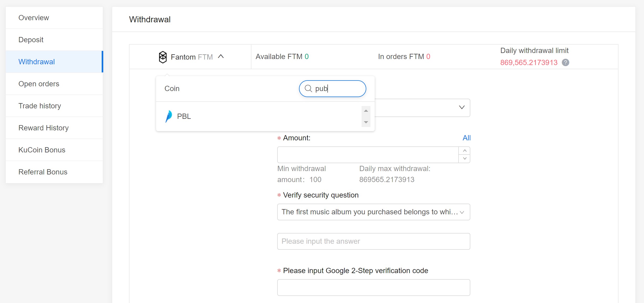Click the Fantom coin logo icon
The height and width of the screenshot is (303, 644).
point(163,57)
